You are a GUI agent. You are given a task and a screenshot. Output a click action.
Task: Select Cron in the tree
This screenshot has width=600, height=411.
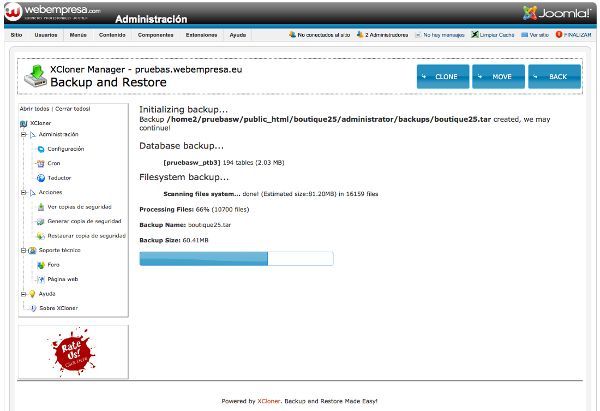[54, 163]
